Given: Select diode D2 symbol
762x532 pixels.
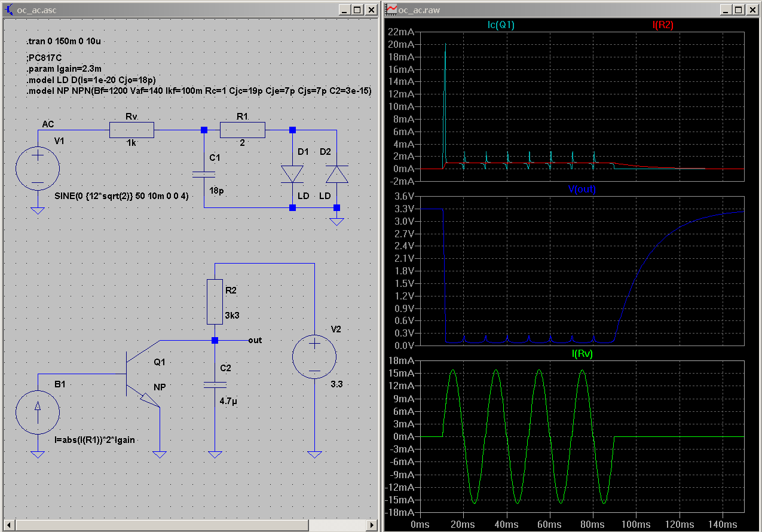Looking at the screenshot, I should pos(336,174).
